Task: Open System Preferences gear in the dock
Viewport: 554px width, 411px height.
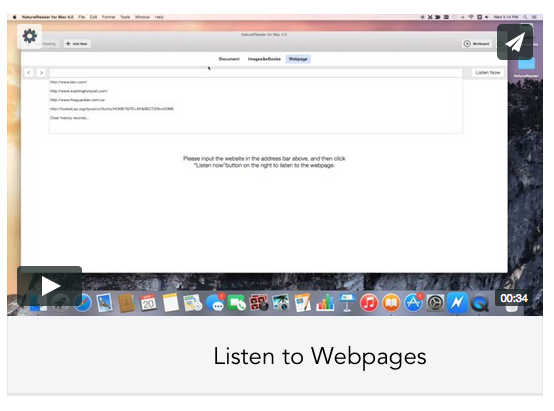Action: click(x=435, y=303)
